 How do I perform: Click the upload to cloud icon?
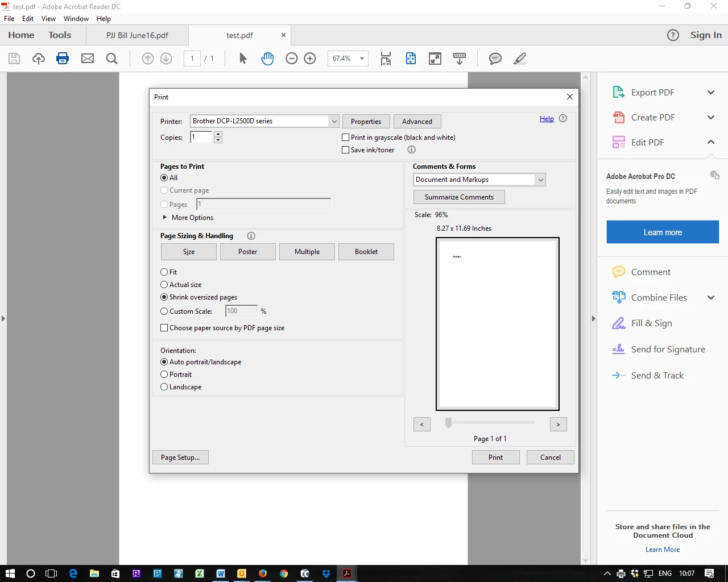coord(39,59)
